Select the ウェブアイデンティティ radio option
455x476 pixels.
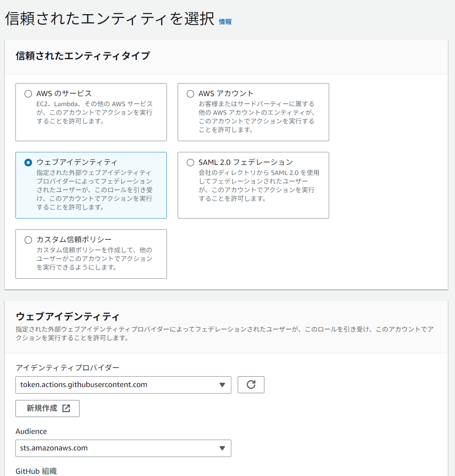point(28,163)
